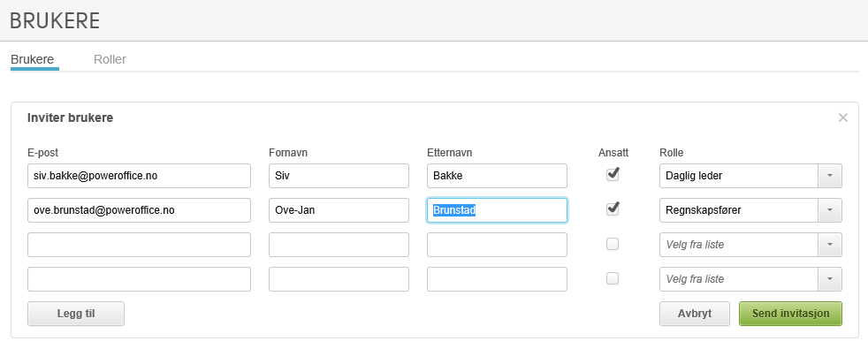
Task: Click the Fornavn field containing Ove-Jan
Action: coord(339,210)
